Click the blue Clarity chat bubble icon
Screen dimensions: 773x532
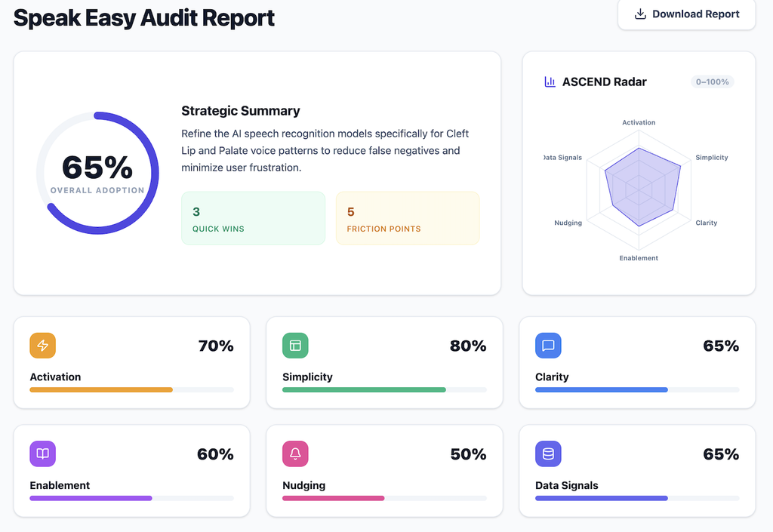[548, 346]
